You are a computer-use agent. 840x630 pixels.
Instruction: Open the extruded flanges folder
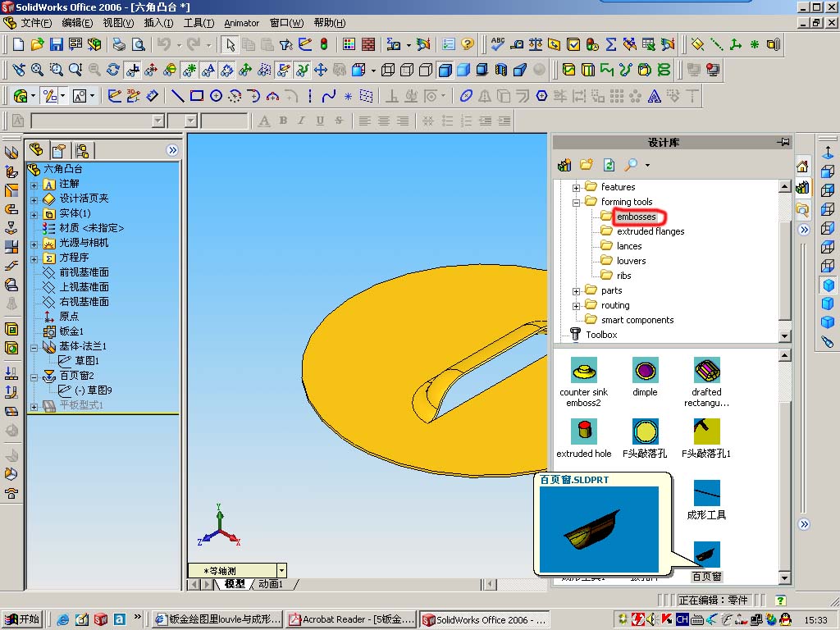click(651, 231)
